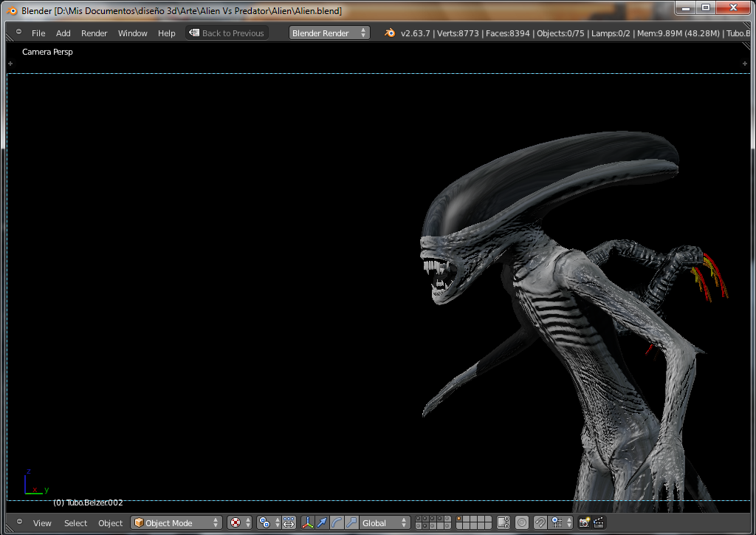Click the lock camera and layers icon

pos(504,523)
